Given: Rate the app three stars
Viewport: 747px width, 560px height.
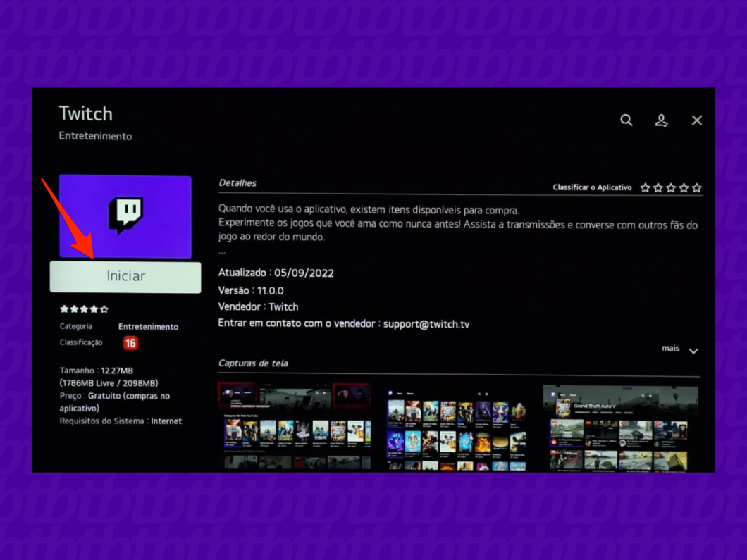Looking at the screenshot, I should [x=671, y=187].
